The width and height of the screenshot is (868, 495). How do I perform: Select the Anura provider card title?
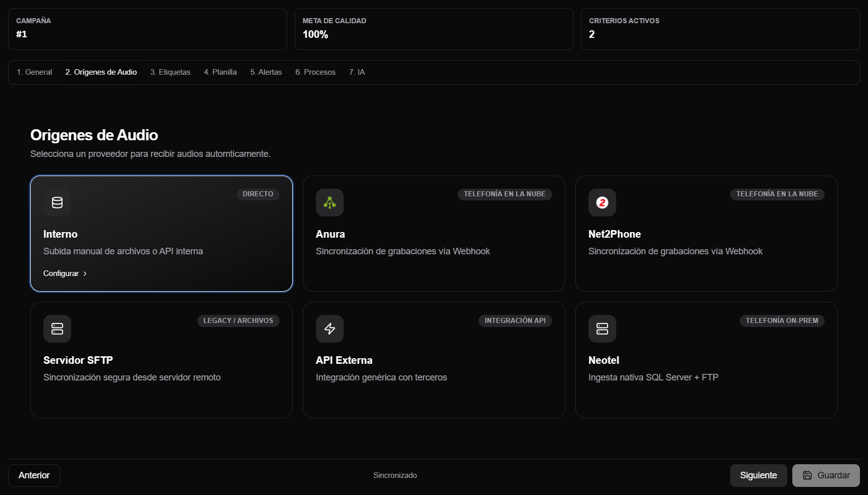331,234
